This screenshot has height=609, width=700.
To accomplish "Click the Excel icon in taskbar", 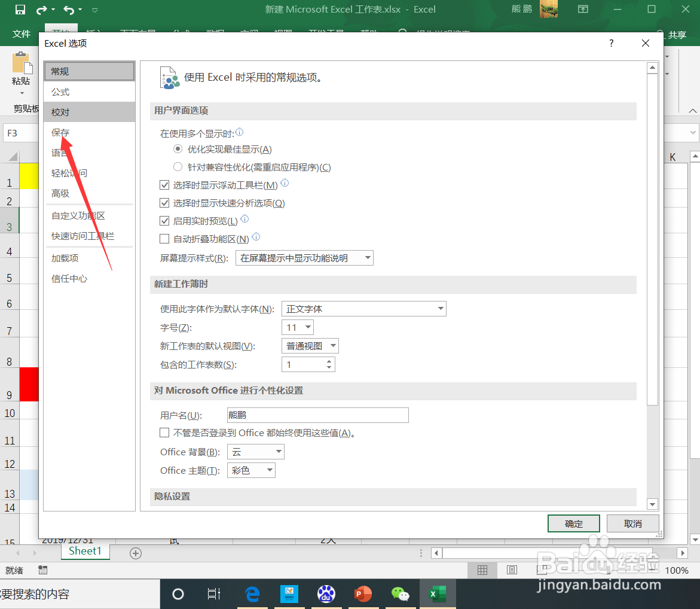I will click(438, 594).
